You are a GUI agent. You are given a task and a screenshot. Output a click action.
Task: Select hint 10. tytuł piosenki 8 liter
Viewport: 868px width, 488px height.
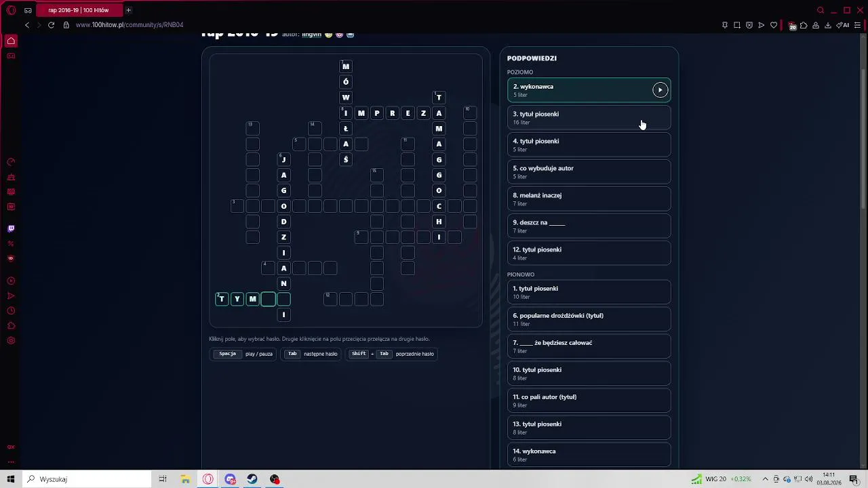pyautogui.click(x=589, y=373)
